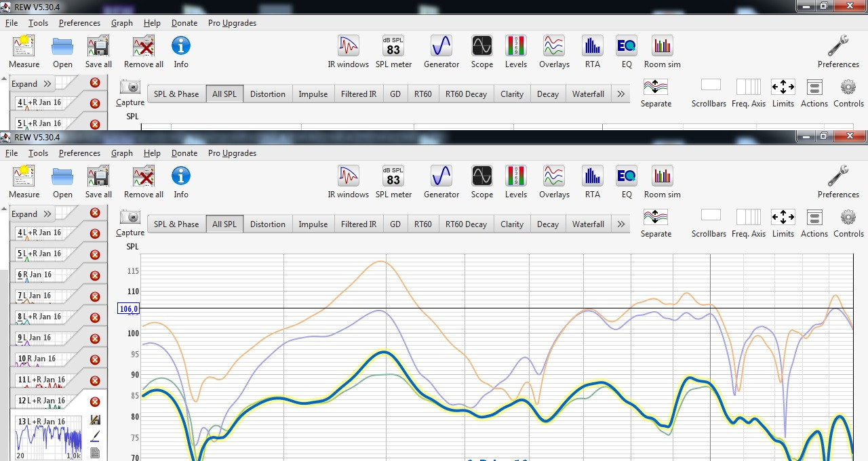
Task: Show more graph tabs in upper REW window
Action: point(620,94)
